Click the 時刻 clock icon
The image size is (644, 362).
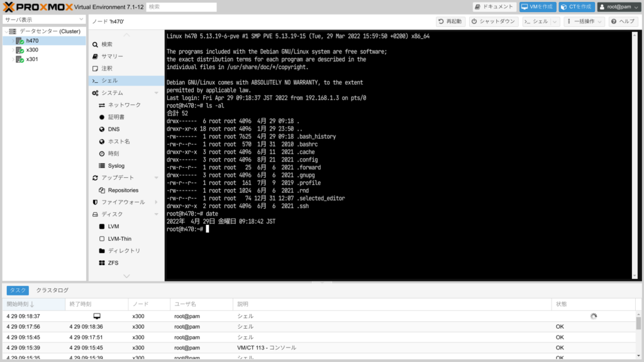click(x=102, y=153)
